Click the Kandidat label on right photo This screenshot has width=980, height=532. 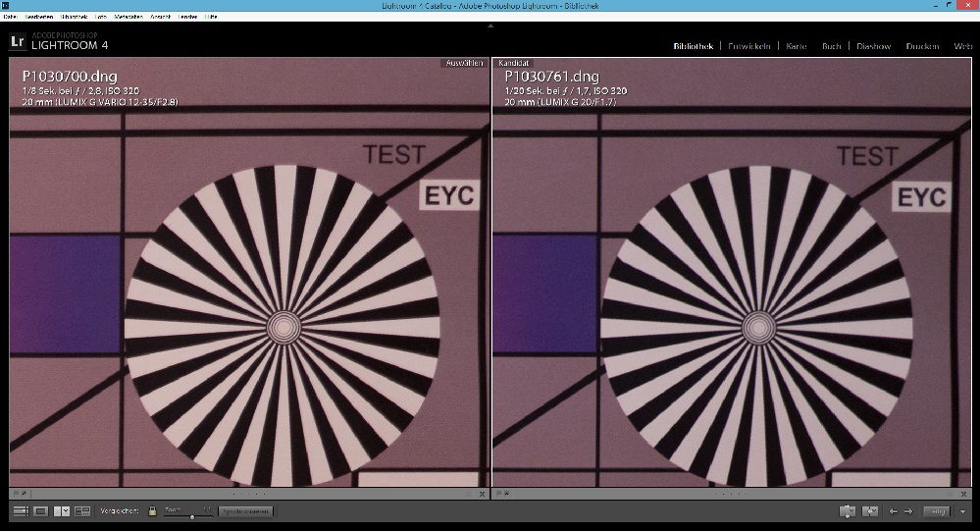click(x=514, y=63)
